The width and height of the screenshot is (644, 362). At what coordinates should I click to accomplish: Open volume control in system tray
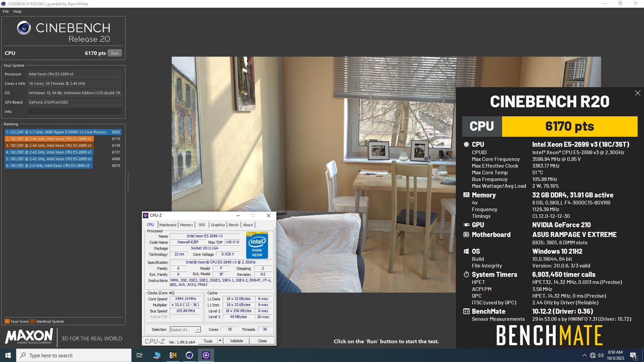pos(601,355)
